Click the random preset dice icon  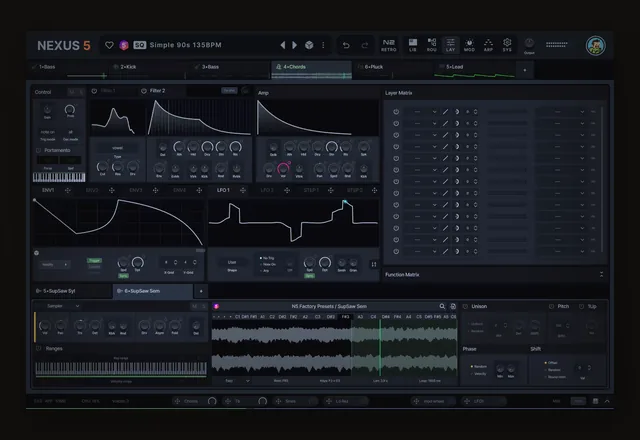(x=309, y=45)
